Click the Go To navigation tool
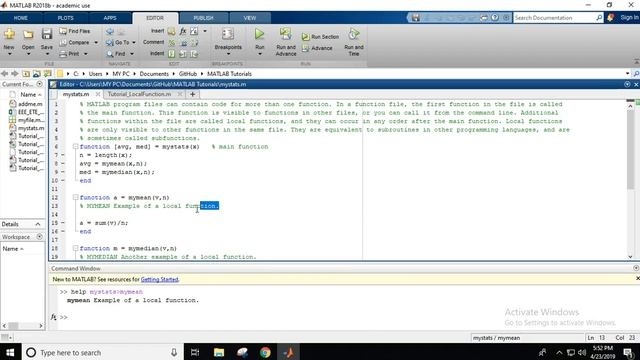This screenshot has height=360, width=640. pyautogui.click(x=118, y=42)
